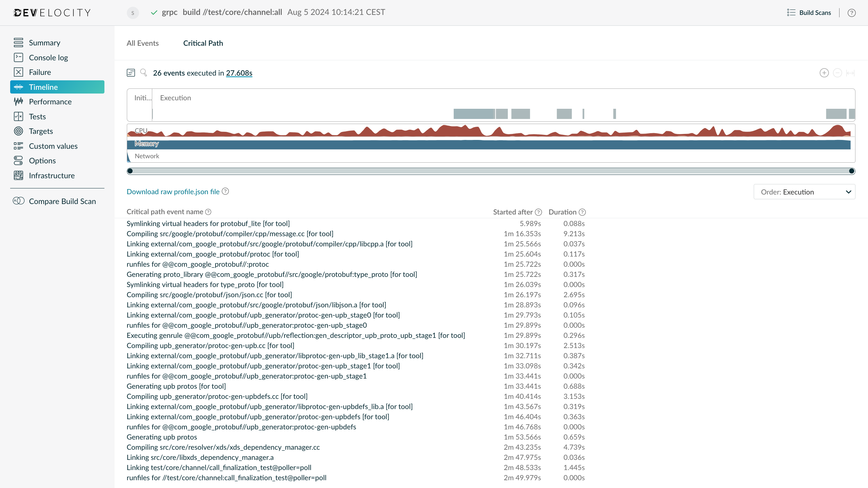
Task: Open the 27.608s duration link
Action: [x=239, y=73]
